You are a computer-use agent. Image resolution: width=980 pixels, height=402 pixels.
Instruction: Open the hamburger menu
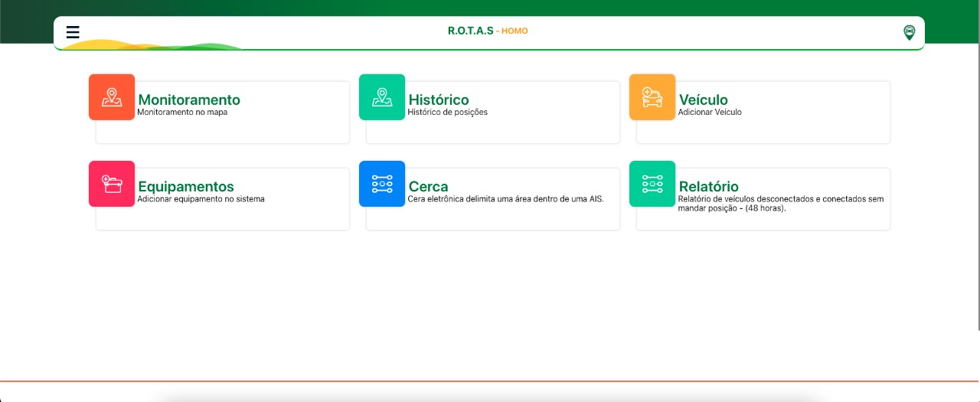pos(73,32)
